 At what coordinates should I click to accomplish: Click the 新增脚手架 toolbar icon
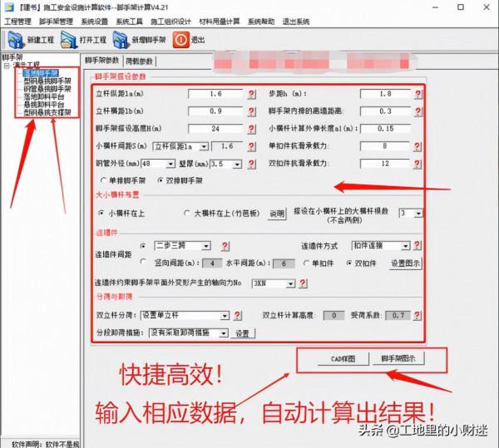(x=121, y=40)
